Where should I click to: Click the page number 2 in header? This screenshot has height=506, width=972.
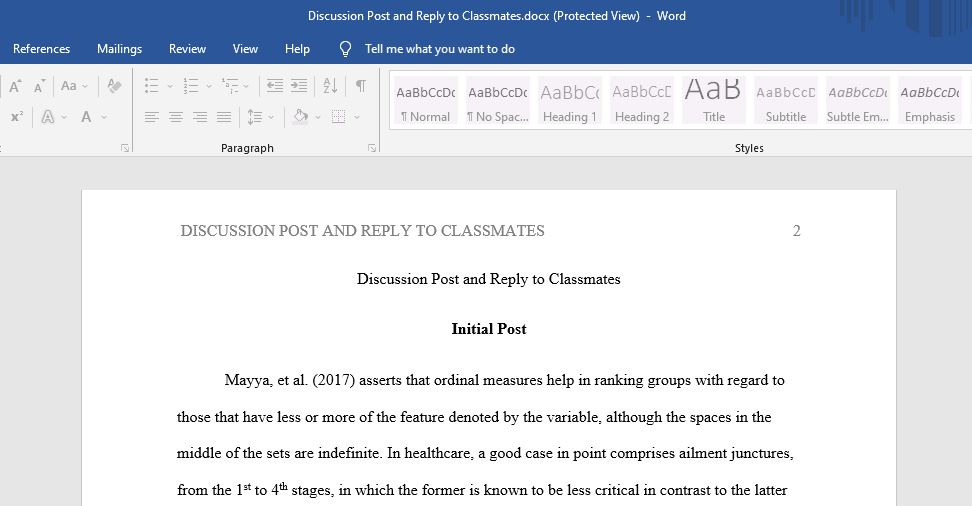pos(797,231)
